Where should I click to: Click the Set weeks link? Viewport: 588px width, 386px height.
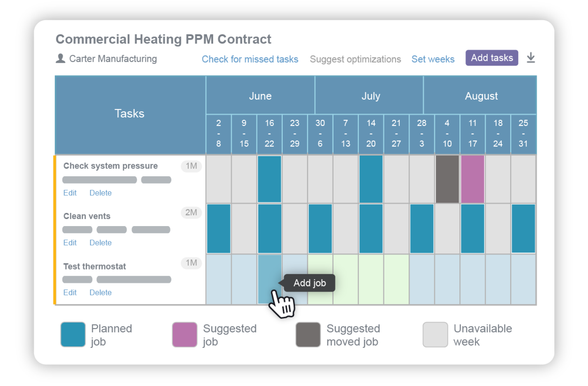433,59
